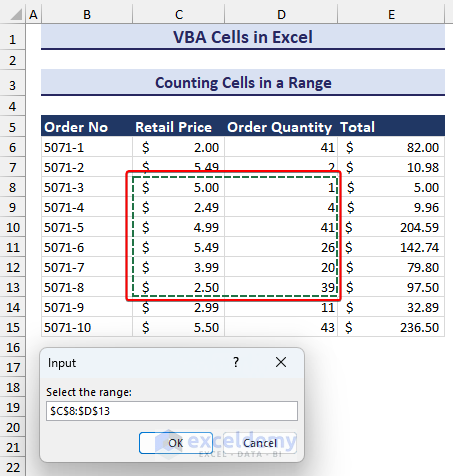Image resolution: width=453 pixels, height=476 pixels.
Task: Click order number cell 5071-4
Action: [87, 207]
